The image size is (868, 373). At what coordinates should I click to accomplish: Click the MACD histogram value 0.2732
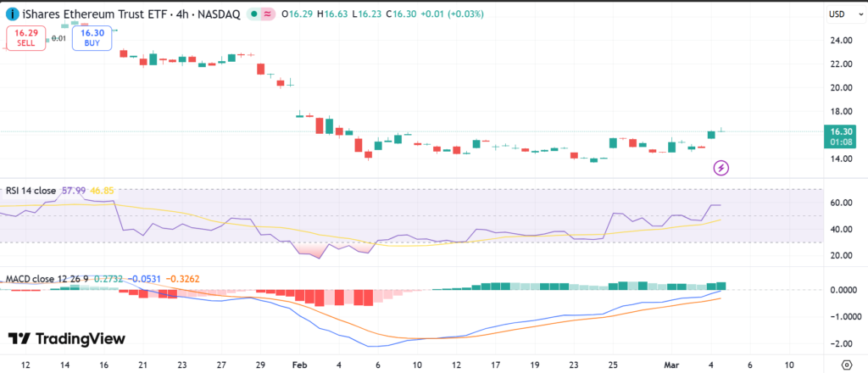pos(108,278)
